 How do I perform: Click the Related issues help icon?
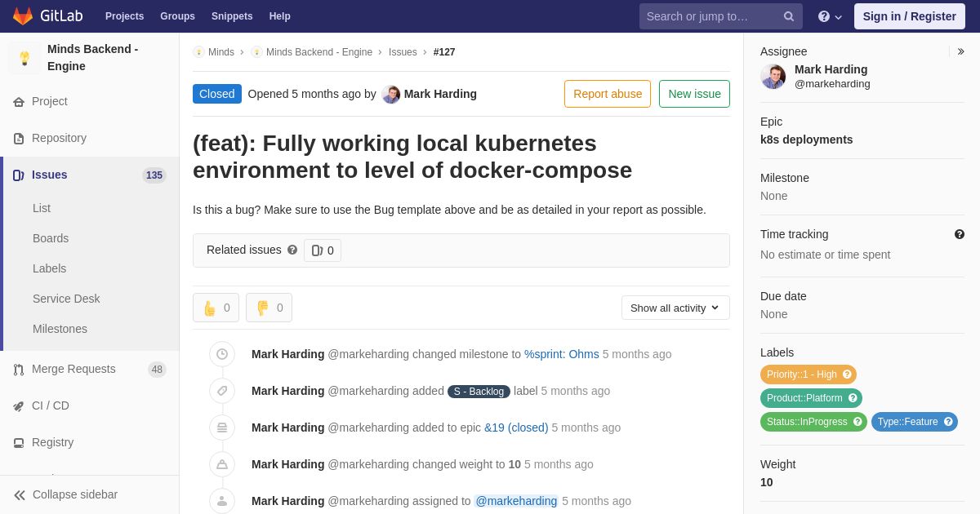(x=292, y=250)
